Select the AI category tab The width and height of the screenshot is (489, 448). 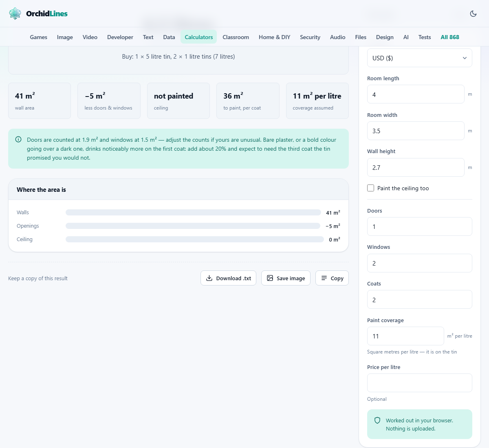point(406,37)
